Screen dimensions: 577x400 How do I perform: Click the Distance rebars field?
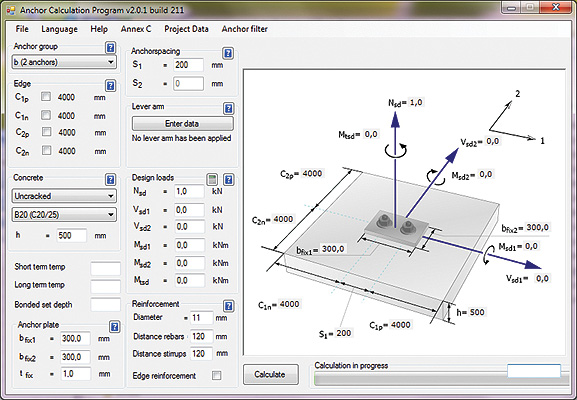(202, 336)
